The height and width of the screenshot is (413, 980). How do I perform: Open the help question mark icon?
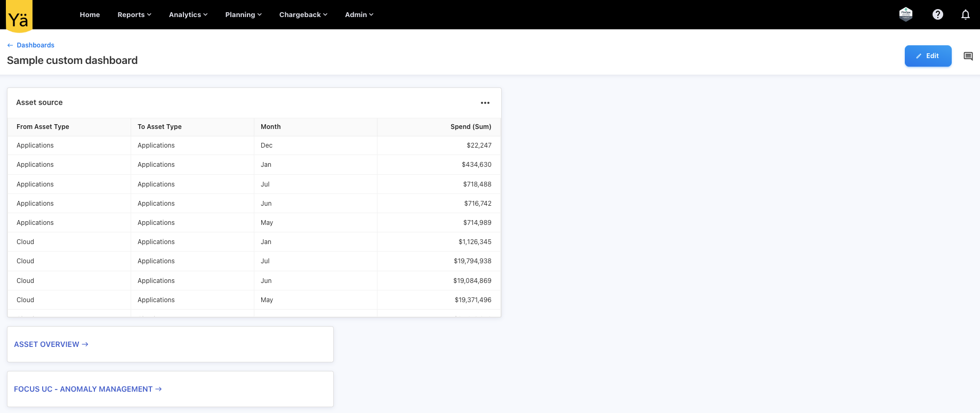(938, 14)
